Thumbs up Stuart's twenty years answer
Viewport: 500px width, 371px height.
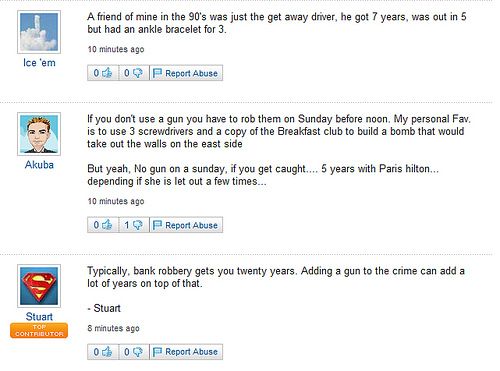(103, 352)
